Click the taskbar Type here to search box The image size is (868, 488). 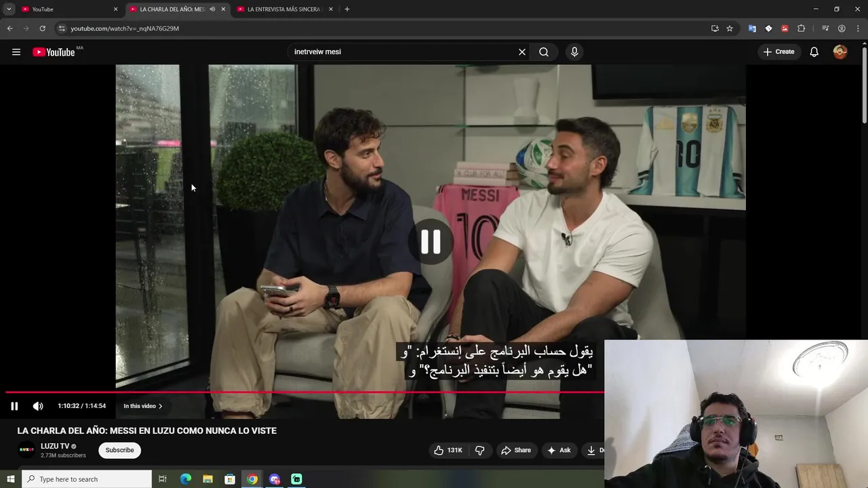point(86,479)
